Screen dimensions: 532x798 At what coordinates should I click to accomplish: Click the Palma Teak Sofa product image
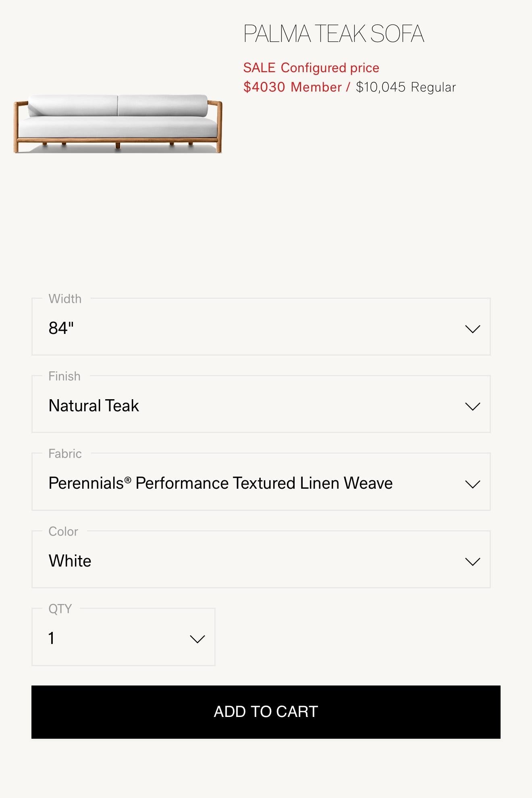click(x=118, y=123)
